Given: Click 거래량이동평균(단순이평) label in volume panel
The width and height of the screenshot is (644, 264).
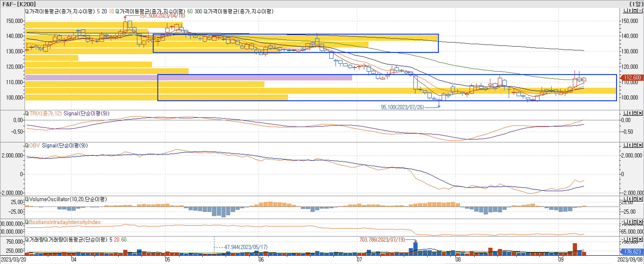Looking at the screenshot, I should tap(77, 239).
